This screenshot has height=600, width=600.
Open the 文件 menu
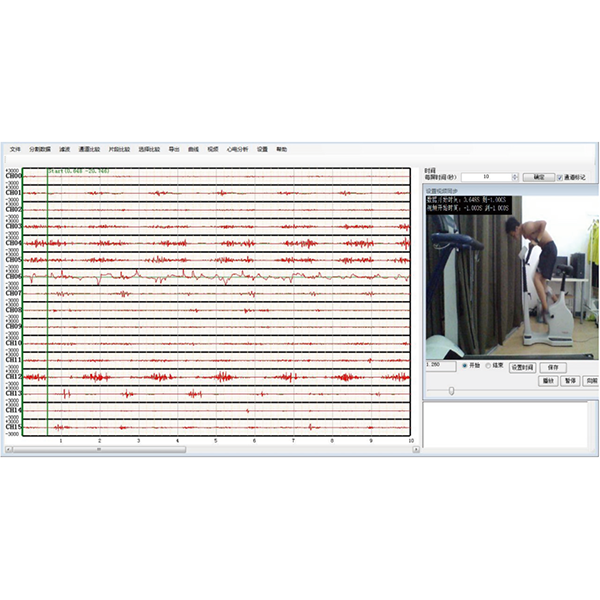coord(15,149)
